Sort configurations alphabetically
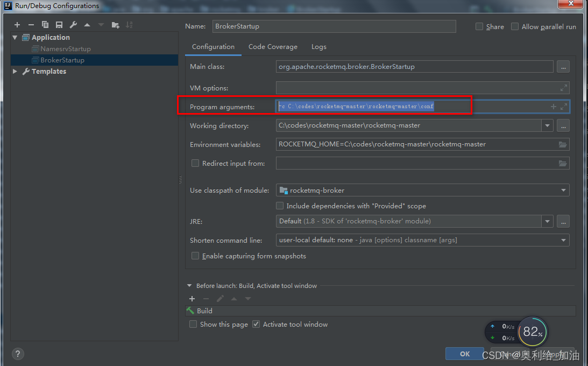 (129, 25)
